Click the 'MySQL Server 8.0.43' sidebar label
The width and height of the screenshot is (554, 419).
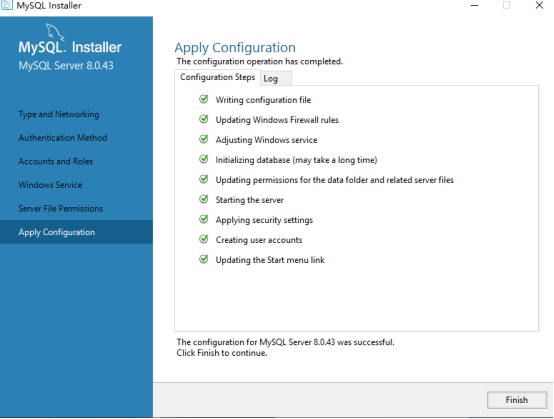[x=66, y=66]
